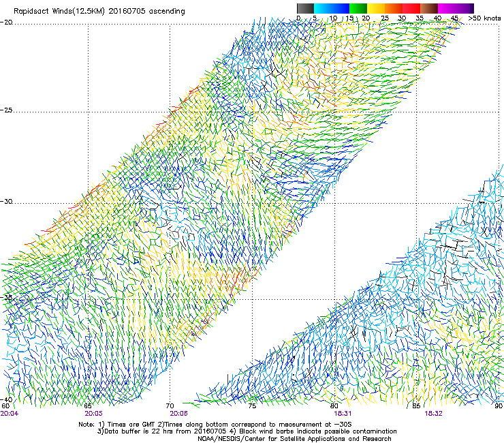The height and width of the screenshot is (443, 504).
Task: Select the "20:05" pass time label
Action: pyautogui.click(x=93, y=414)
